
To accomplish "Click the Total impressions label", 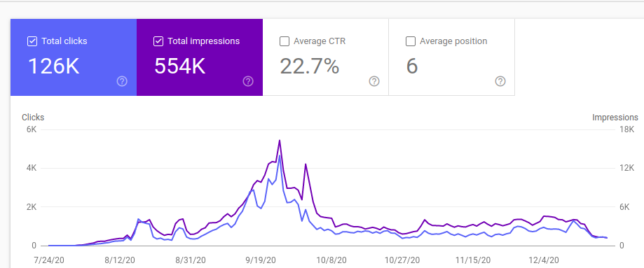I will pyautogui.click(x=204, y=41).
